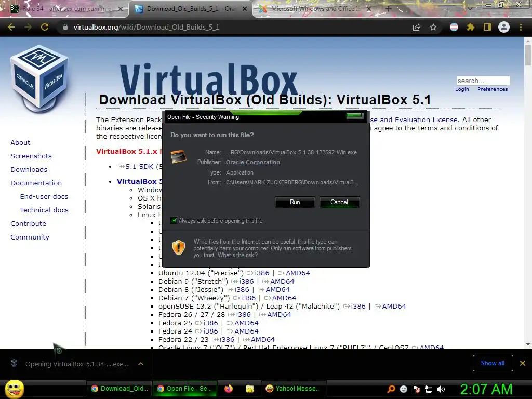
Task: Open the Screenshots sidebar link
Action: 31,156
